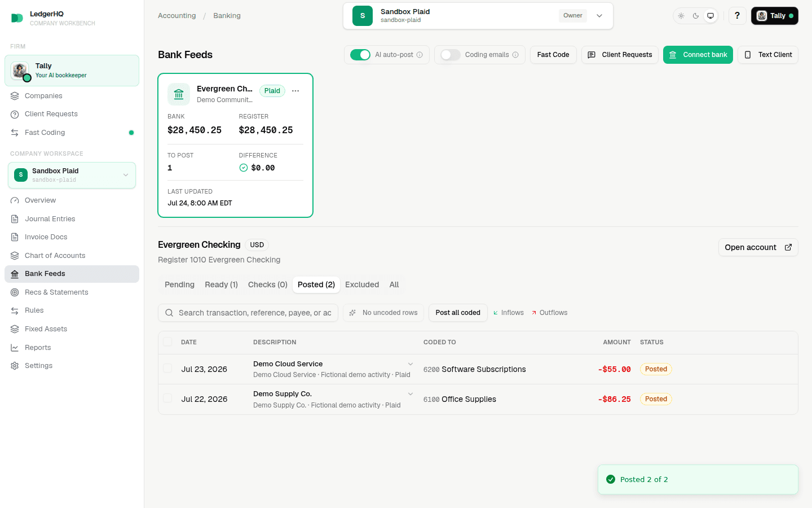
Task: Open Chart of Accounts
Action: click(x=72, y=256)
